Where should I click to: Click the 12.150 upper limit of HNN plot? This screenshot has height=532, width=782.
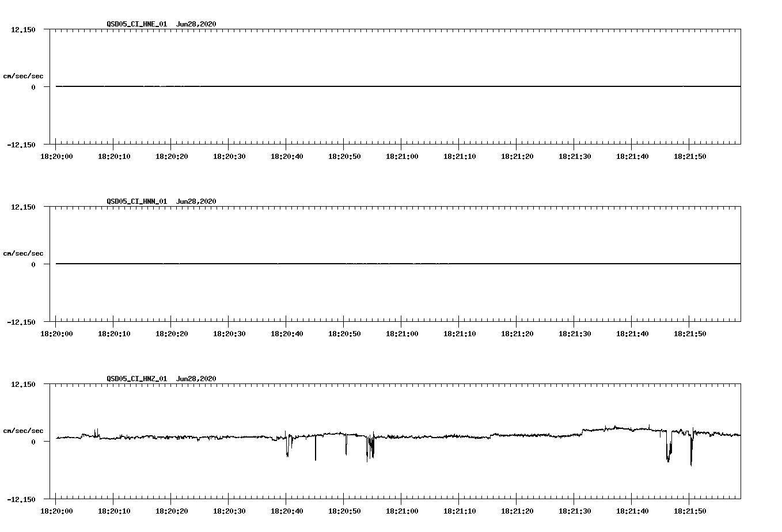click(x=24, y=207)
